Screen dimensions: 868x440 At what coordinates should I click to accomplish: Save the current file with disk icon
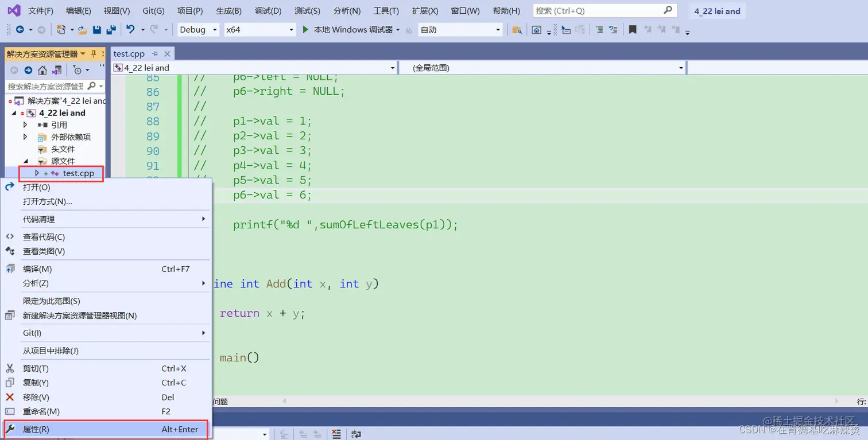coord(97,30)
